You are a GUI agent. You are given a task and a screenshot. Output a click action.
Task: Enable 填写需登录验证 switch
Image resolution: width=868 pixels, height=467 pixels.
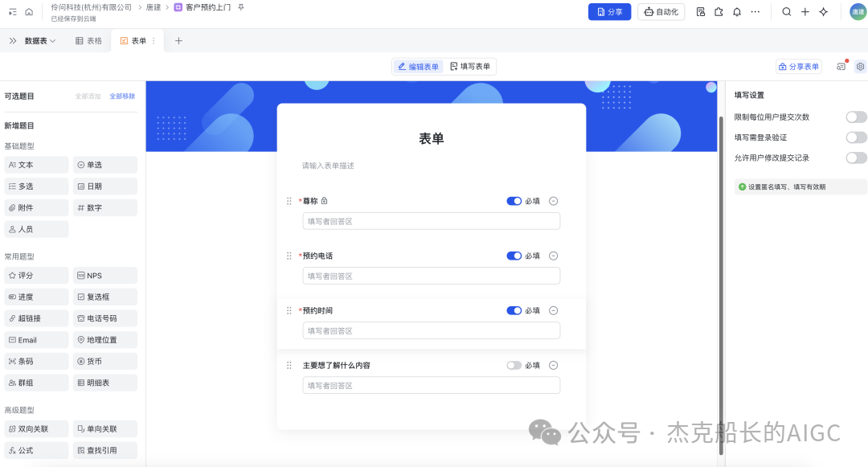click(856, 137)
